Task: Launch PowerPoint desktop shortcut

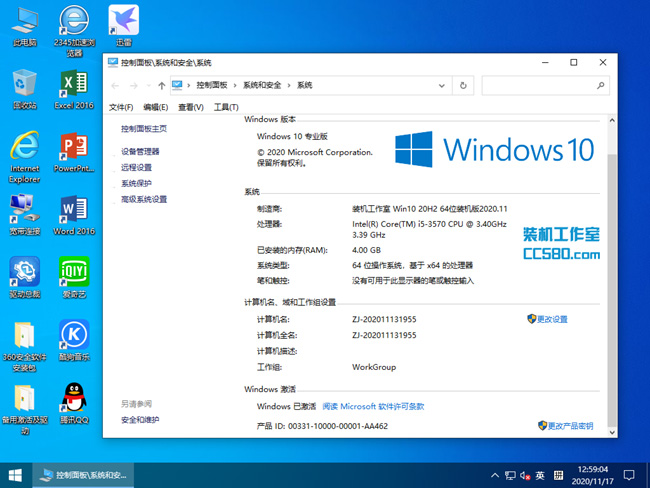Action: pos(74,152)
